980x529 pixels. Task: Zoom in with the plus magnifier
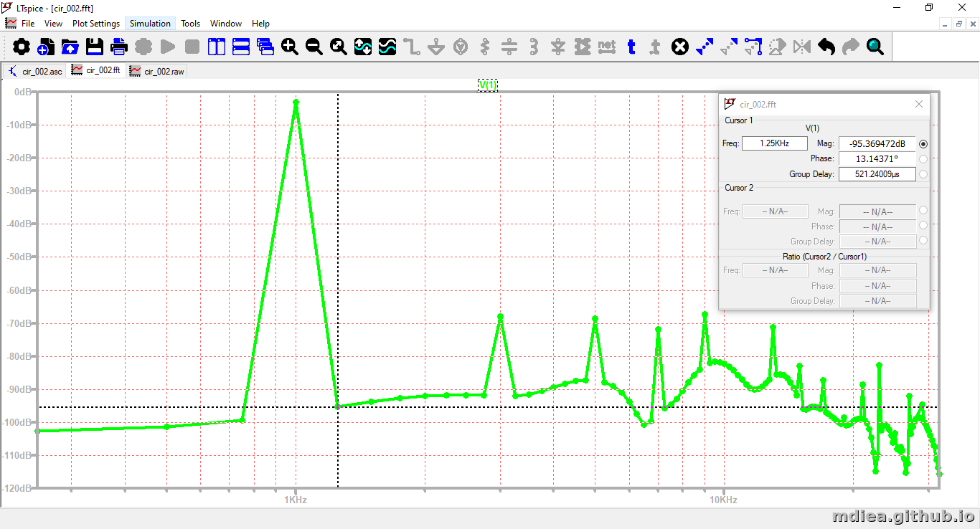click(x=290, y=47)
